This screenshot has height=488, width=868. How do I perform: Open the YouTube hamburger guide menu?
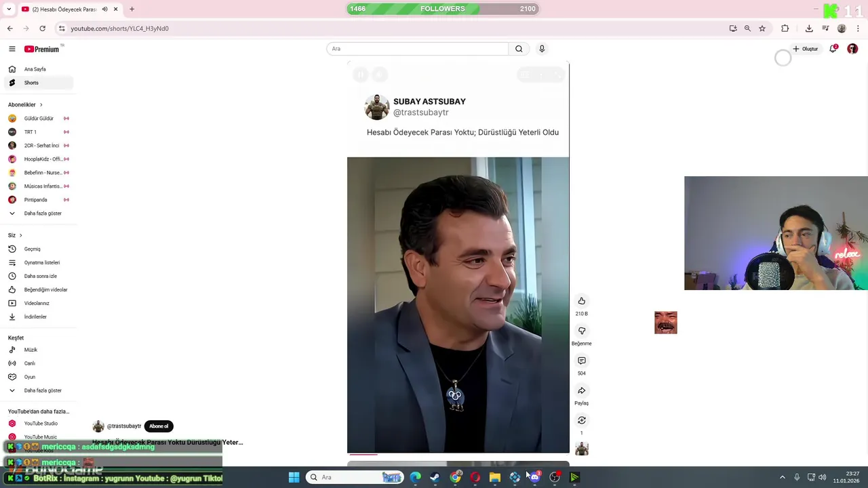coord(12,49)
